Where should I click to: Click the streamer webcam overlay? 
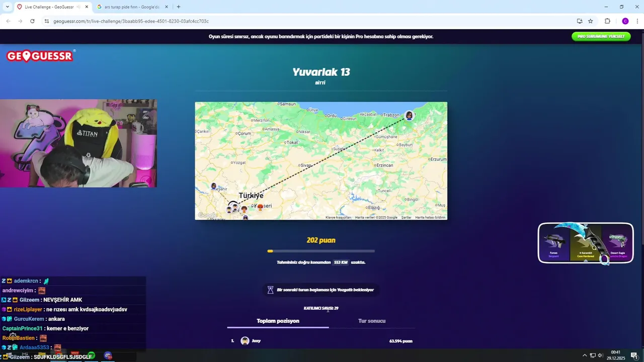click(x=78, y=143)
